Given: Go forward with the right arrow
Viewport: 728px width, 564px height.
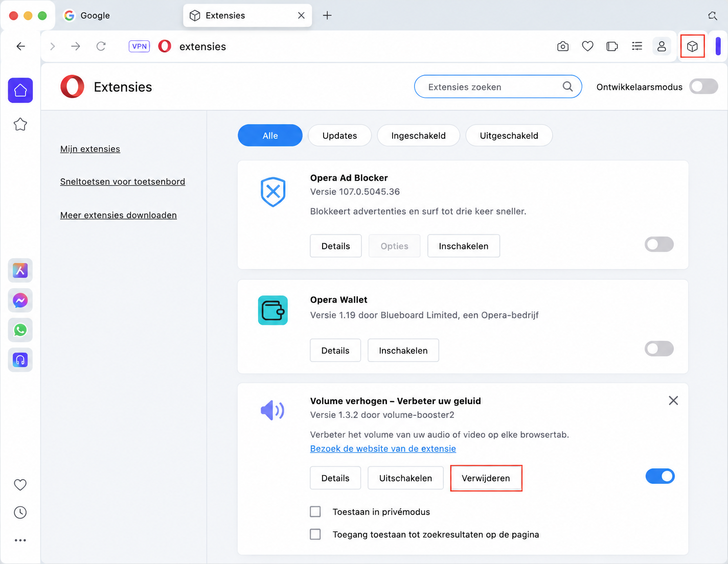Looking at the screenshot, I should click(x=76, y=46).
